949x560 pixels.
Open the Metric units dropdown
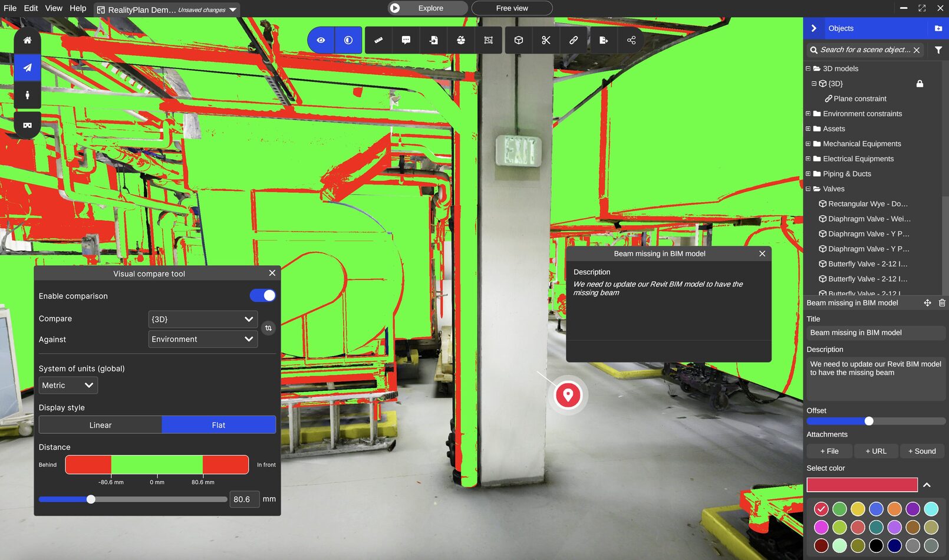click(68, 385)
